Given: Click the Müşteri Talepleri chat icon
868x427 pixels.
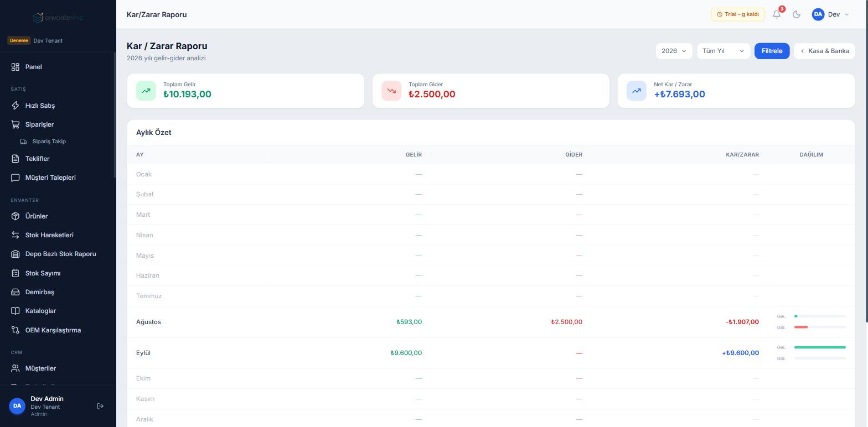Looking at the screenshot, I should [15, 178].
